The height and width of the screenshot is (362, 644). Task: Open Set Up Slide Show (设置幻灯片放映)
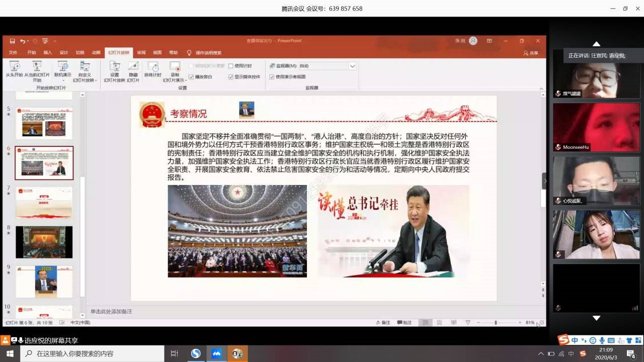coord(114,68)
